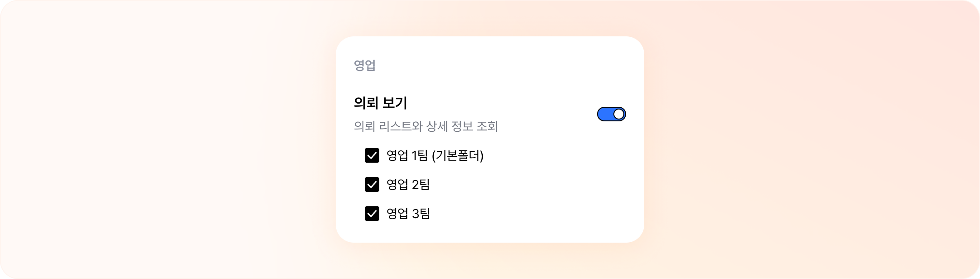This screenshot has width=980, height=279.
Task: Click the checkmark icon beside 영업 1팀
Action: [x=372, y=155]
